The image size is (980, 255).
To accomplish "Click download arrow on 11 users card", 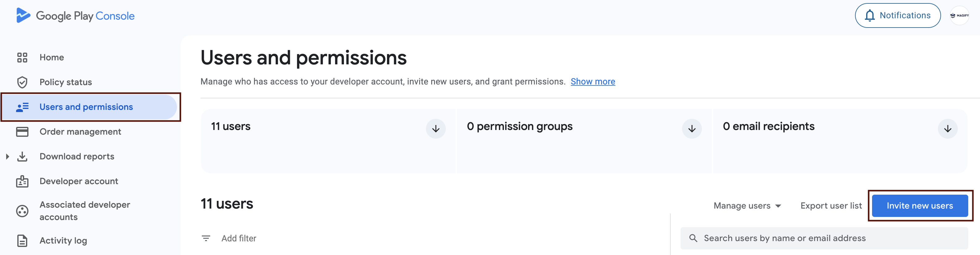I will [x=436, y=129].
